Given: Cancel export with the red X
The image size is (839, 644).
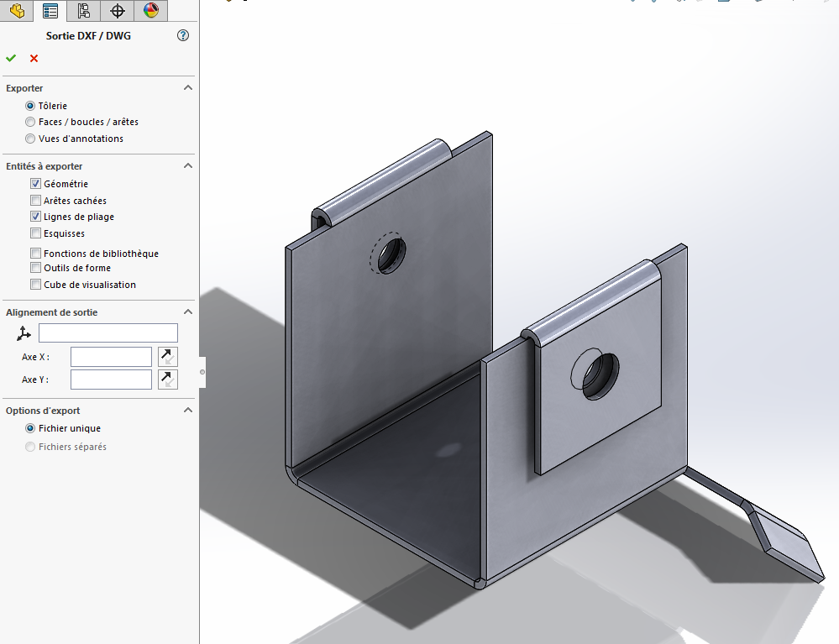Looking at the screenshot, I should pos(34,58).
